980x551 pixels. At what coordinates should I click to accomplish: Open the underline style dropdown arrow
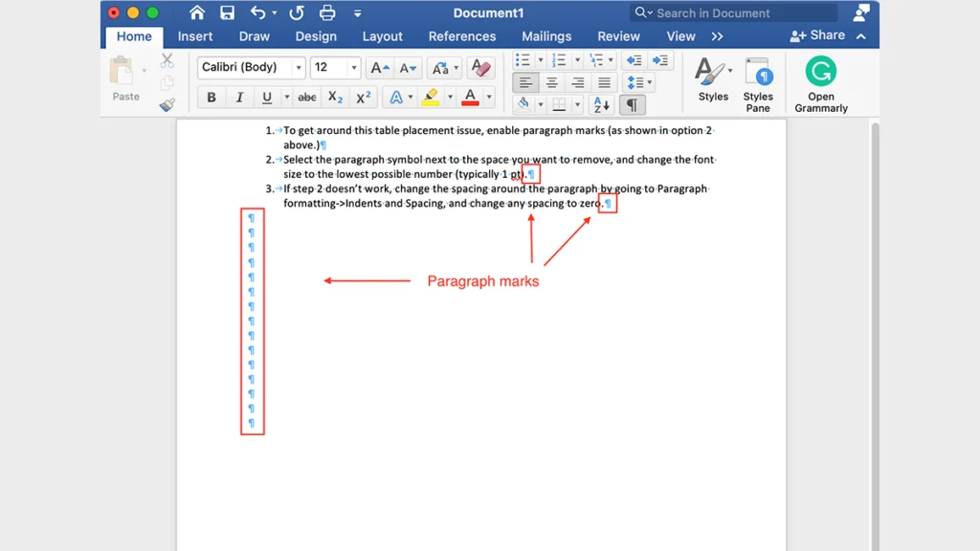pyautogui.click(x=286, y=98)
